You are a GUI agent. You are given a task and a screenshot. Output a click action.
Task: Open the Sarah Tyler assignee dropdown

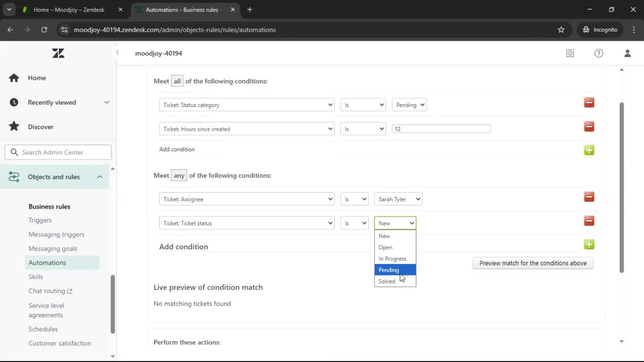click(398, 199)
